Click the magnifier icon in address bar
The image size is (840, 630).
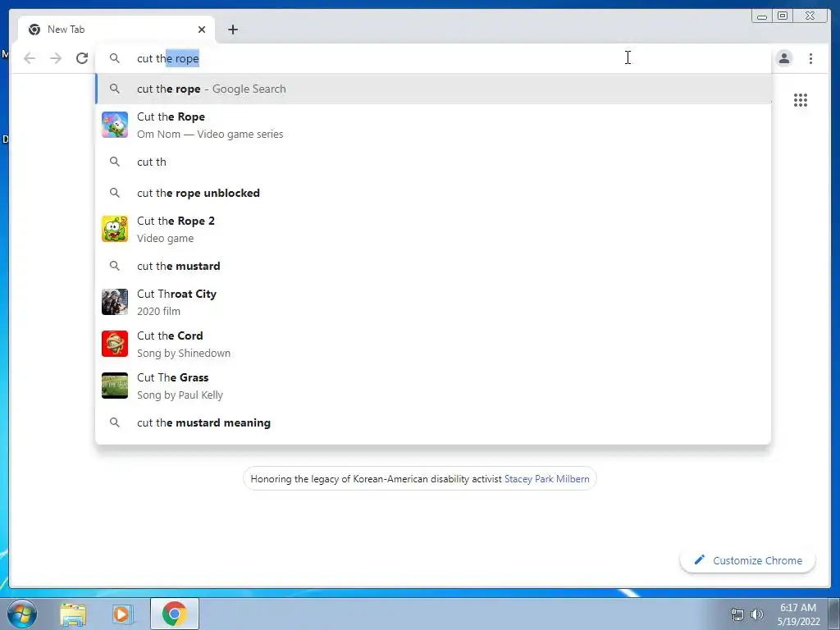115,58
